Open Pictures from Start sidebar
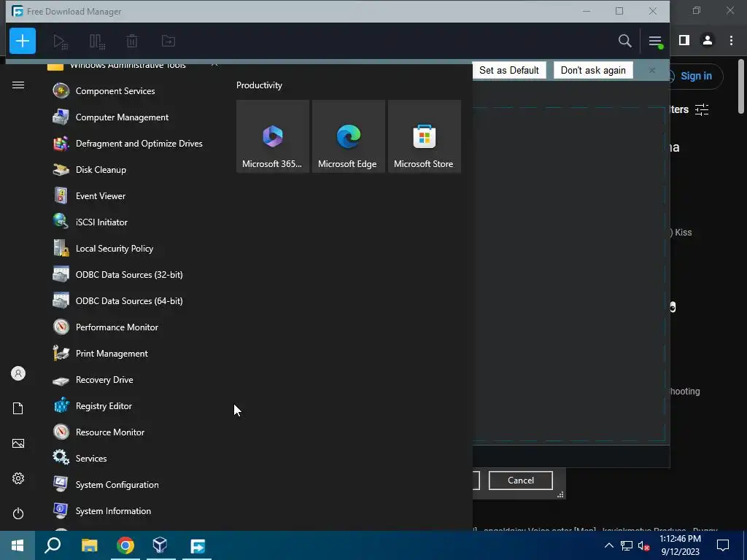Screen dimensions: 747x560 tap(18, 443)
